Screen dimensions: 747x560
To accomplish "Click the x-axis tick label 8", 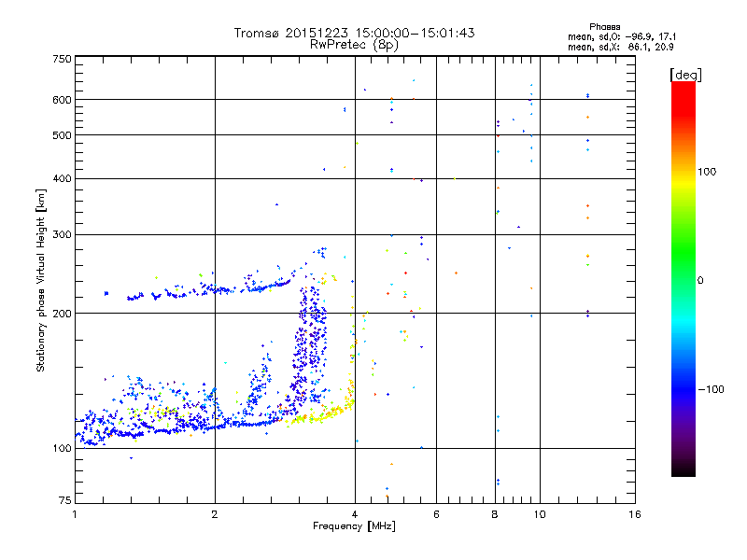I will pyautogui.click(x=495, y=514).
